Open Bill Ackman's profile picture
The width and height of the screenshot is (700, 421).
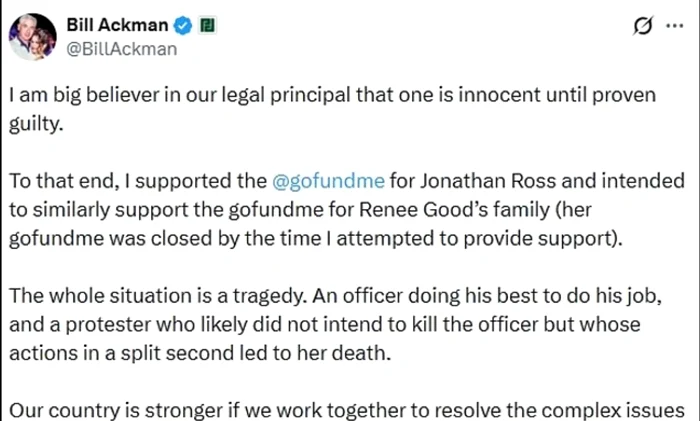(x=30, y=38)
